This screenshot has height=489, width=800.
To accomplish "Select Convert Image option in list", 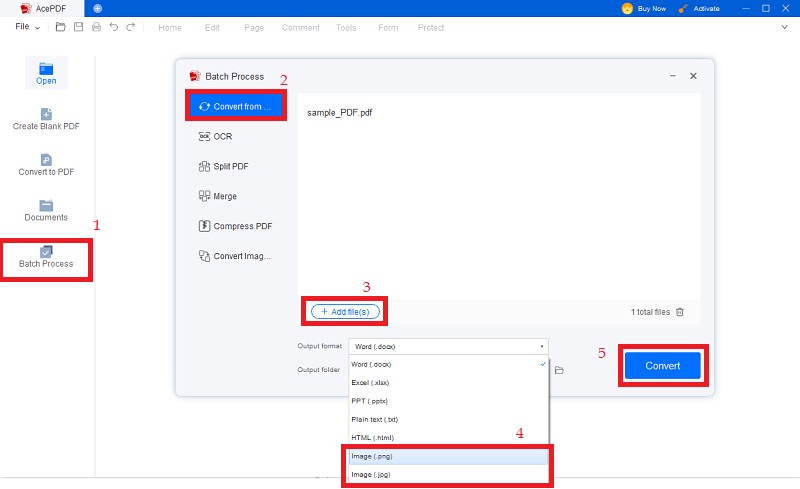I will point(236,256).
